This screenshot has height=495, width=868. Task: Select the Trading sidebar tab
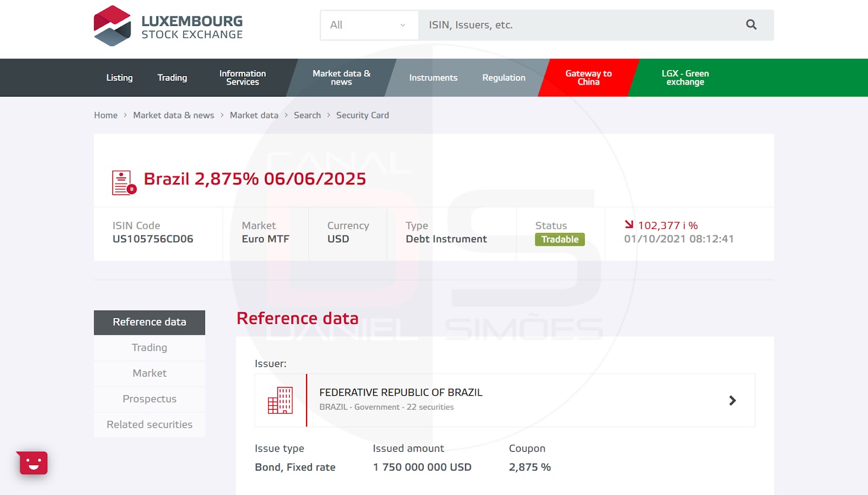pyautogui.click(x=149, y=348)
